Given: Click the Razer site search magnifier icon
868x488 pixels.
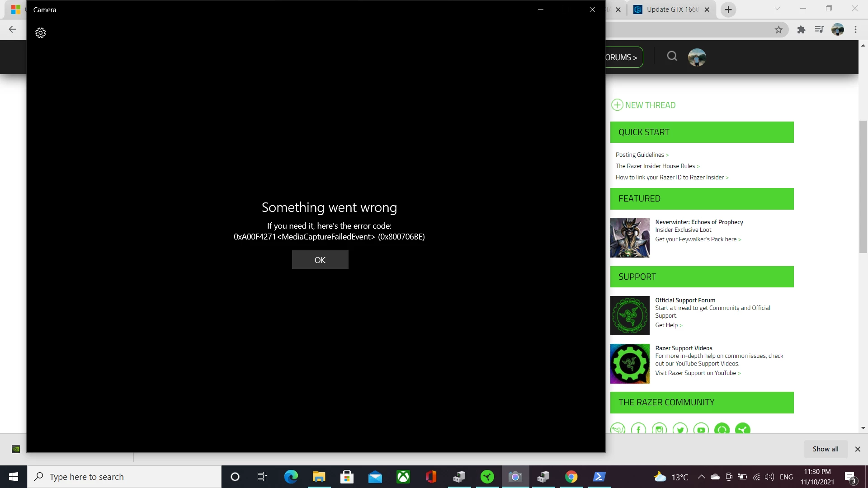Looking at the screenshot, I should [672, 56].
